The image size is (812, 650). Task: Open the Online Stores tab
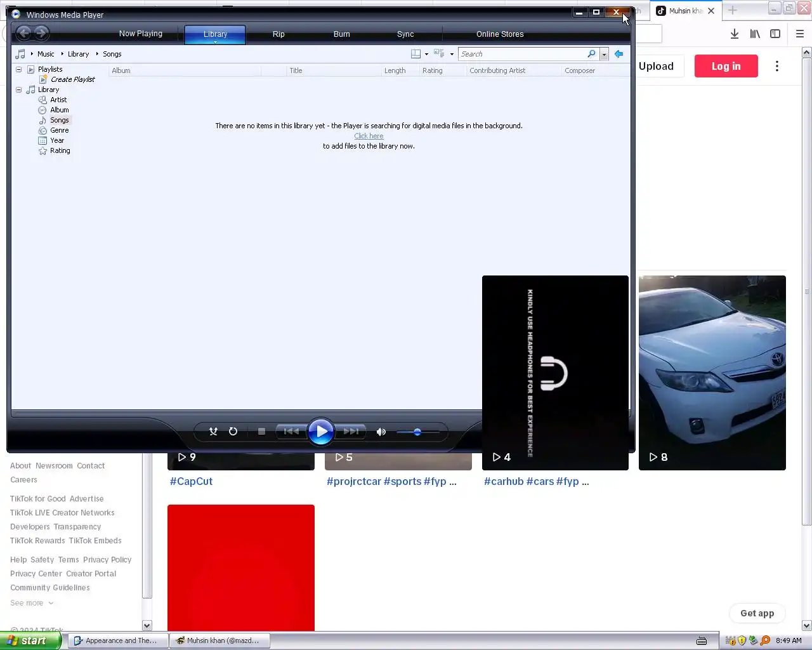500,34
